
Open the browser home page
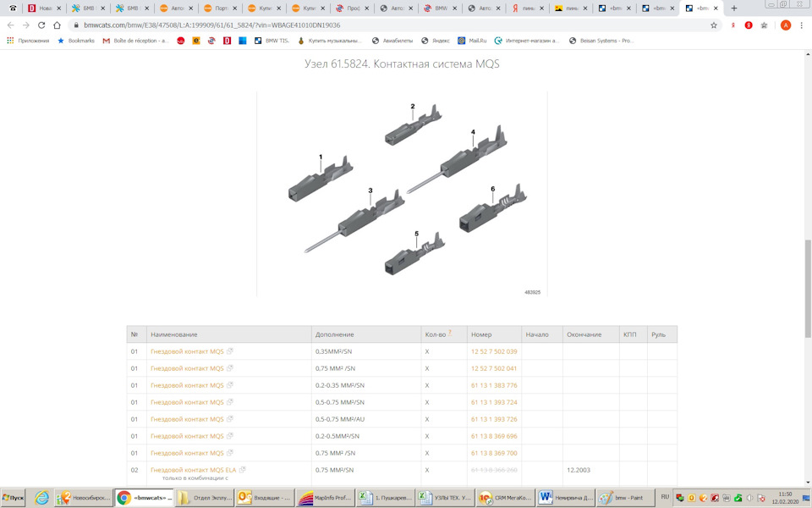[x=57, y=25]
